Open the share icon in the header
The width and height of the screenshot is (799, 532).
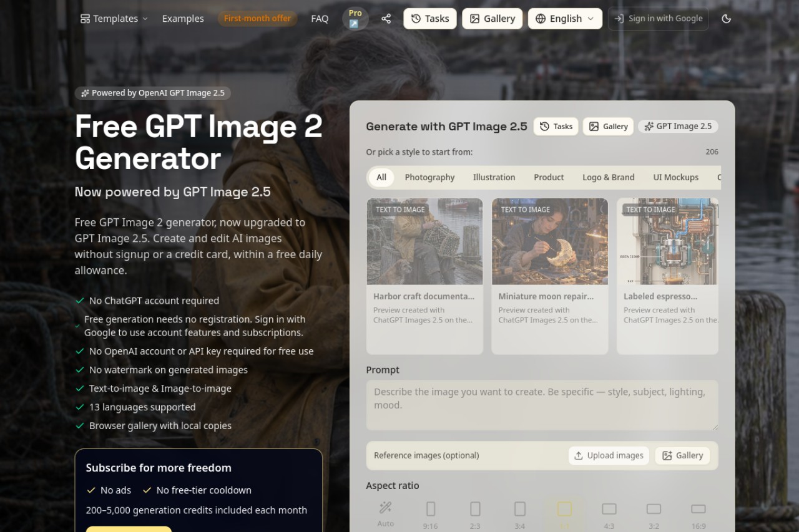pyautogui.click(x=386, y=19)
